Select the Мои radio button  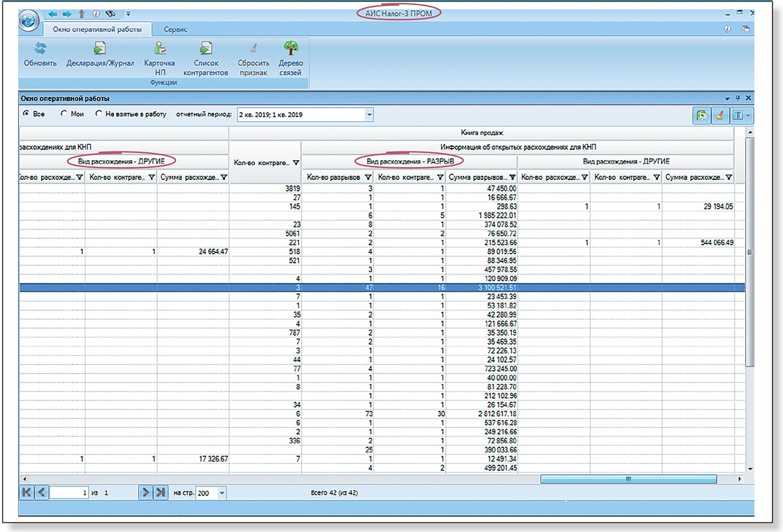click(64, 114)
